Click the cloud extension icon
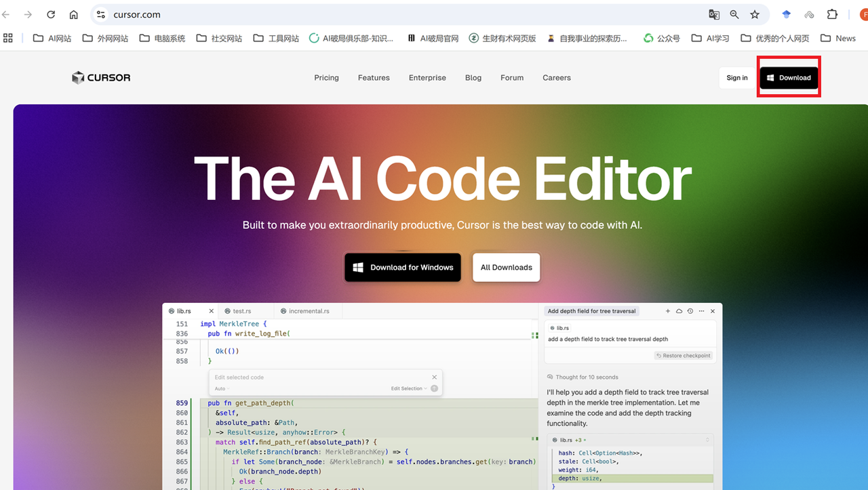This screenshot has width=868, height=490. (809, 14)
